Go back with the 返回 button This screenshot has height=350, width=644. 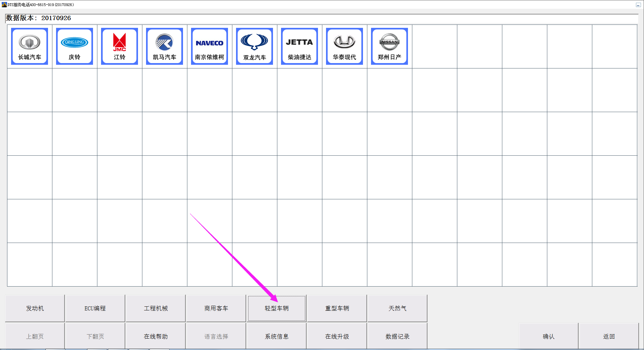coord(609,336)
